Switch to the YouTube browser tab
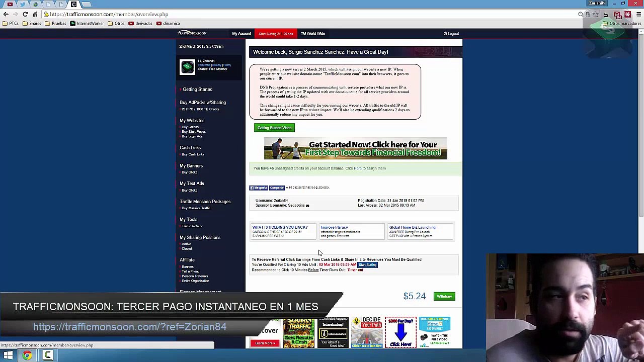Screen dimensions: 644x362 [x=10, y=4]
